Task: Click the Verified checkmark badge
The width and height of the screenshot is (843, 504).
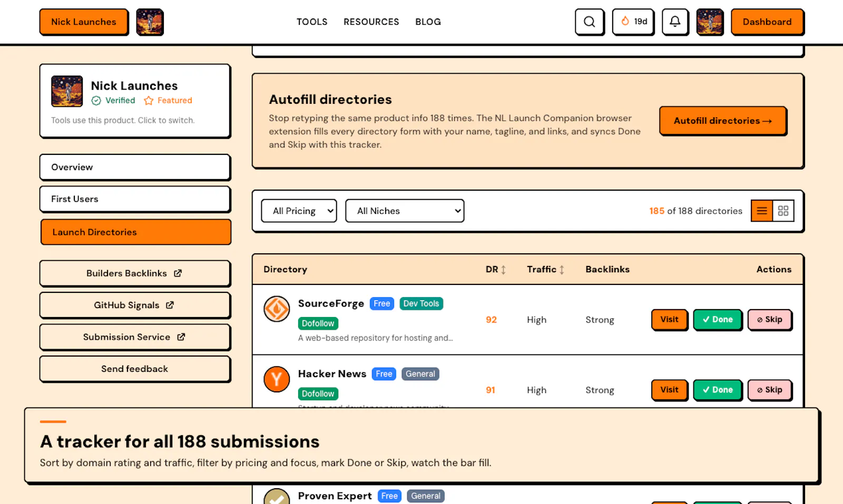Action: pos(113,100)
